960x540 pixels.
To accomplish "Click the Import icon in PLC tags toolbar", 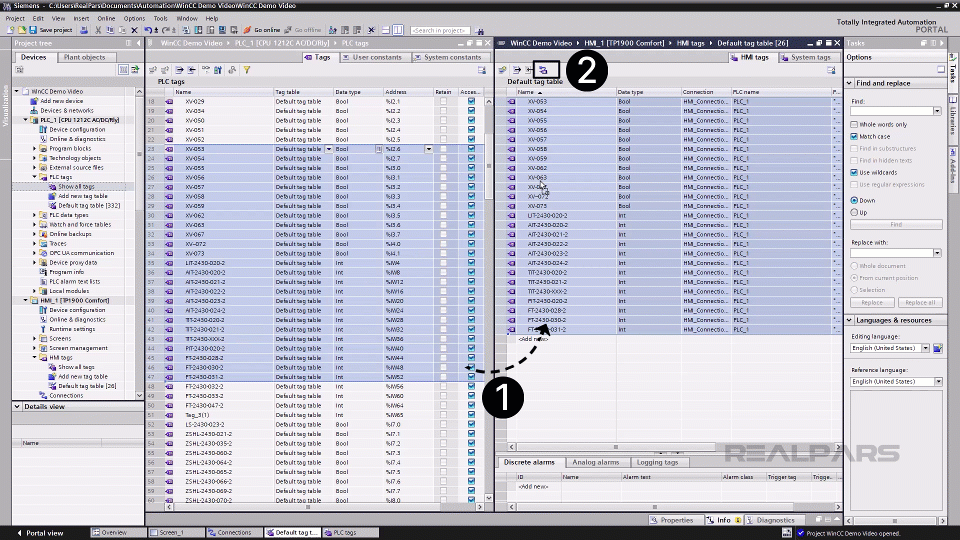I will [192, 70].
